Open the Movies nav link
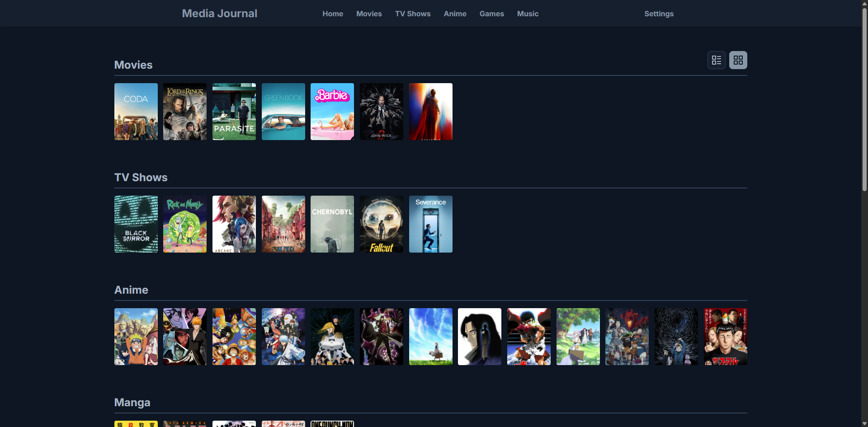This screenshot has height=427, width=868. pos(369,14)
